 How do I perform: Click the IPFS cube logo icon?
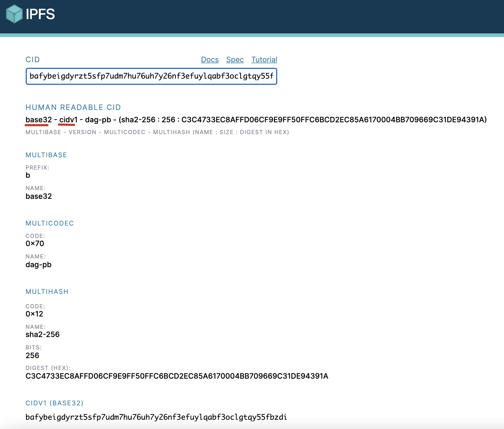pyautogui.click(x=14, y=14)
